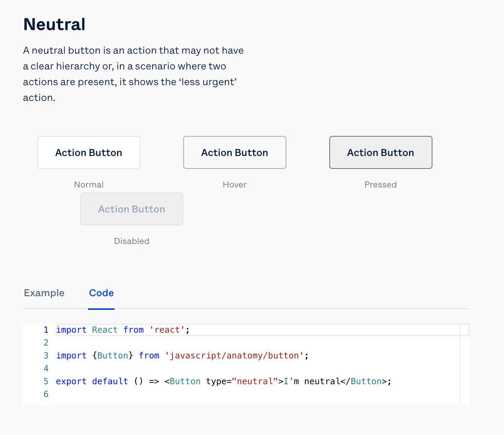This screenshot has width=504, height=435.
Task: Click the Neutral heading
Action: (55, 24)
